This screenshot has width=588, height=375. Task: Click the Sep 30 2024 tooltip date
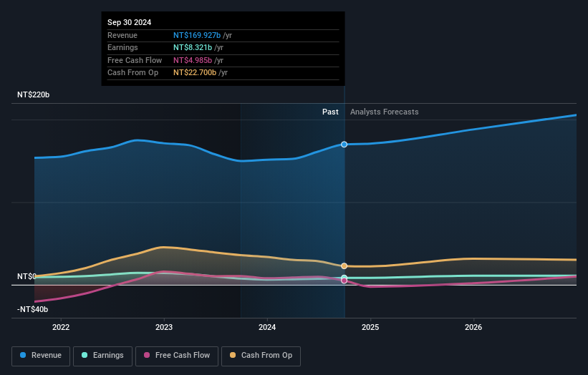coord(130,22)
